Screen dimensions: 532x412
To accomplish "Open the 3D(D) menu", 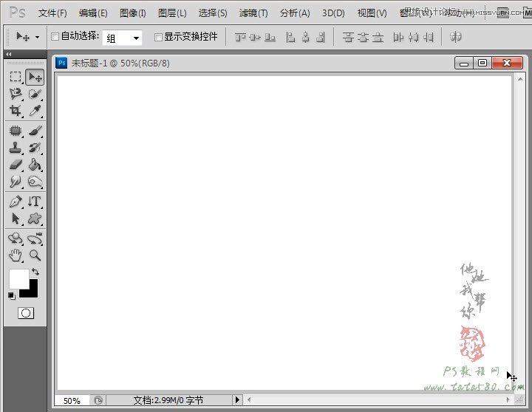I will pyautogui.click(x=333, y=13).
